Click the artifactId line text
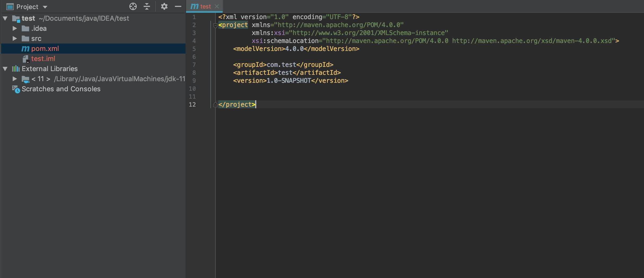 [287, 73]
